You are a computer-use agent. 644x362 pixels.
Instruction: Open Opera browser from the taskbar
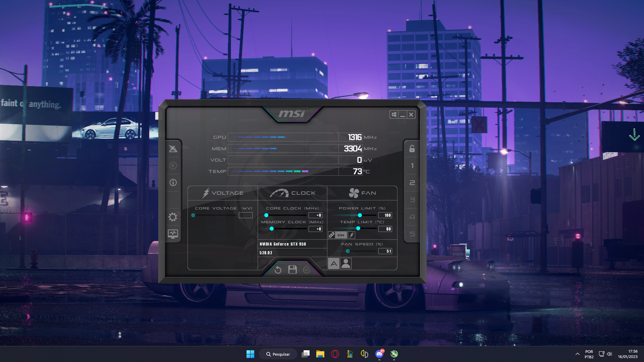coord(335,354)
